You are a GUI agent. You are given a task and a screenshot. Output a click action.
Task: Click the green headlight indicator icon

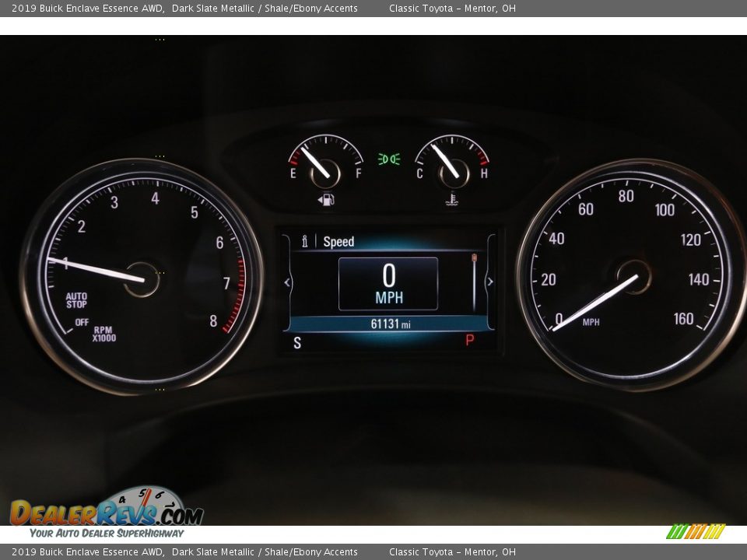pos(389,159)
